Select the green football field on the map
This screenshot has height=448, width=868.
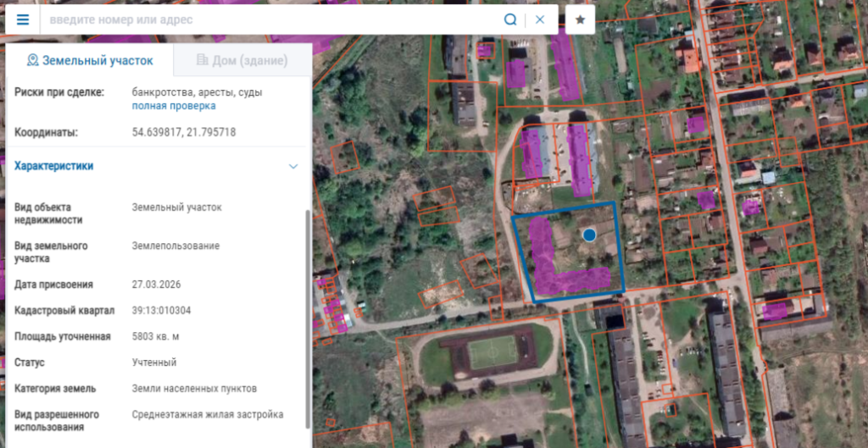click(x=492, y=351)
